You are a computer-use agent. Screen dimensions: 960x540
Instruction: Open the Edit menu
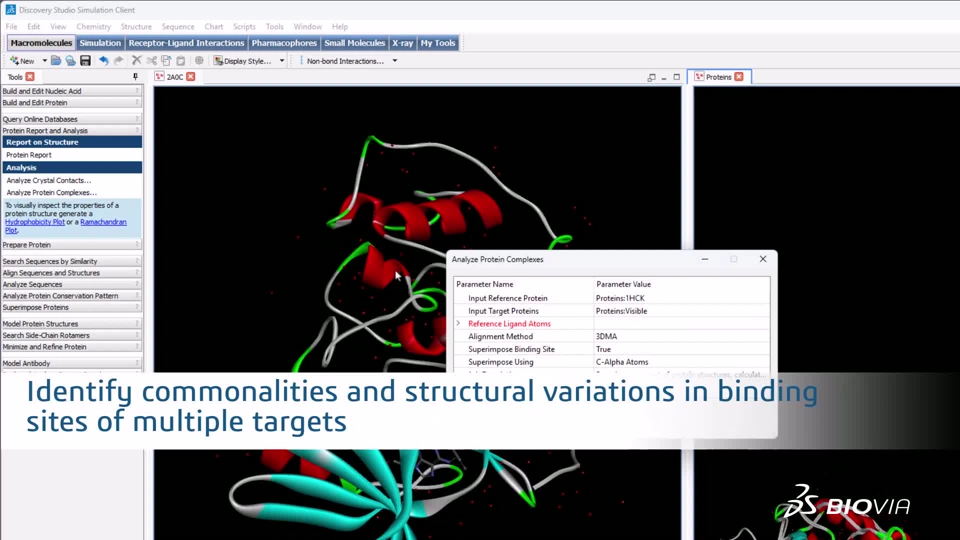[x=34, y=26]
